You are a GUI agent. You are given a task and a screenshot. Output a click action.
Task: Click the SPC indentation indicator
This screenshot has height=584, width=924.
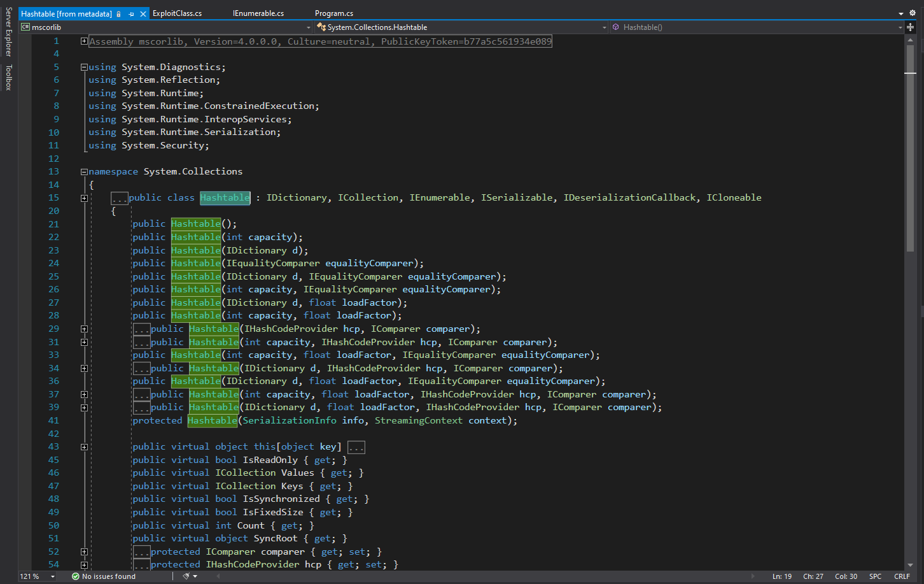coord(876,576)
